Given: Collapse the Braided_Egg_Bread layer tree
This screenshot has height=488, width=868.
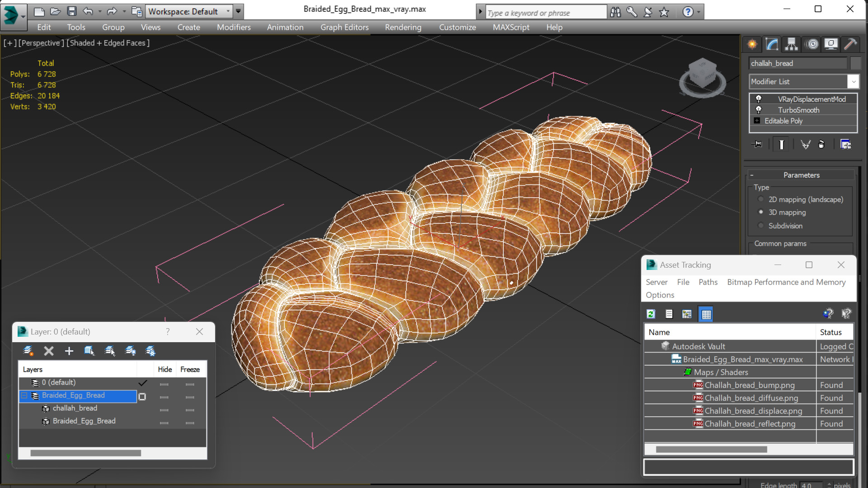Looking at the screenshot, I should pyautogui.click(x=24, y=395).
